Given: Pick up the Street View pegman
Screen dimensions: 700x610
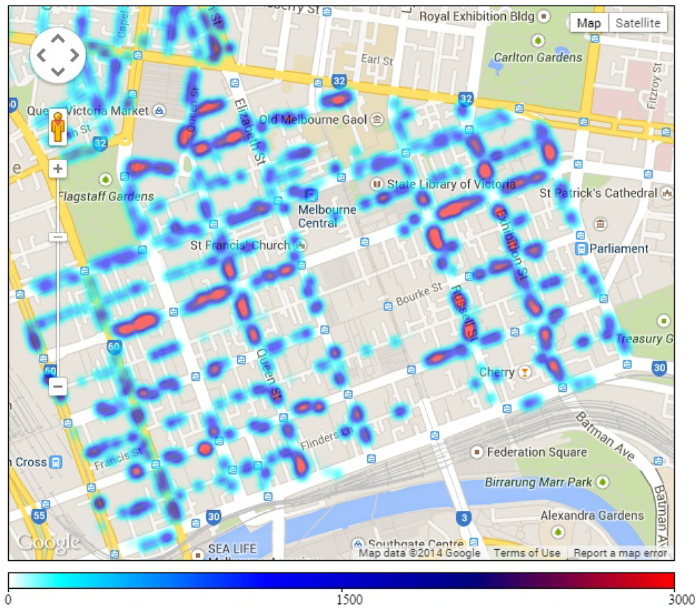Looking at the screenshot, I should coord(57,127).
